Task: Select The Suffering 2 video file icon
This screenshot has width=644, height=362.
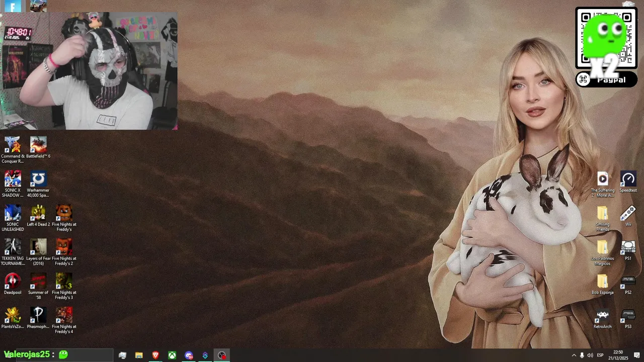Action: (603, 184)
